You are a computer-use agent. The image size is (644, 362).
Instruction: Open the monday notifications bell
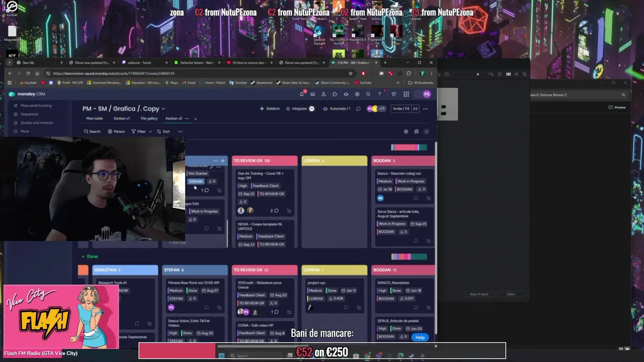(x=302, y=94)
